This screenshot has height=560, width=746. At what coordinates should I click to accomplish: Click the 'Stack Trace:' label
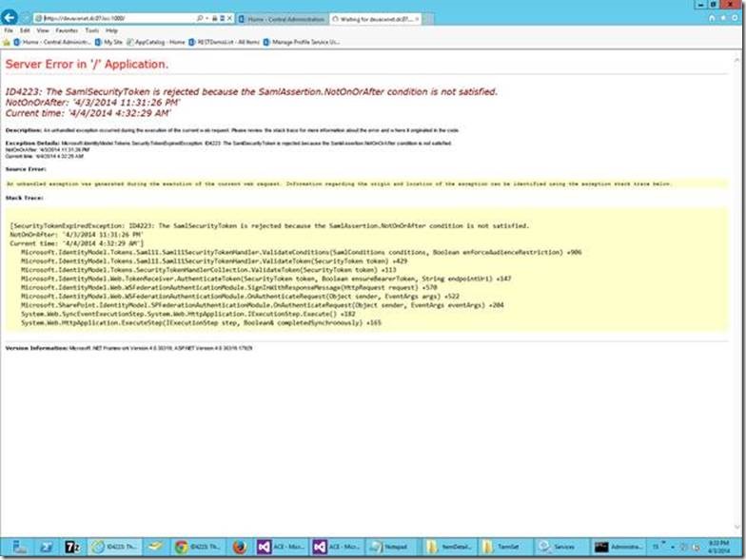(25, 198)
